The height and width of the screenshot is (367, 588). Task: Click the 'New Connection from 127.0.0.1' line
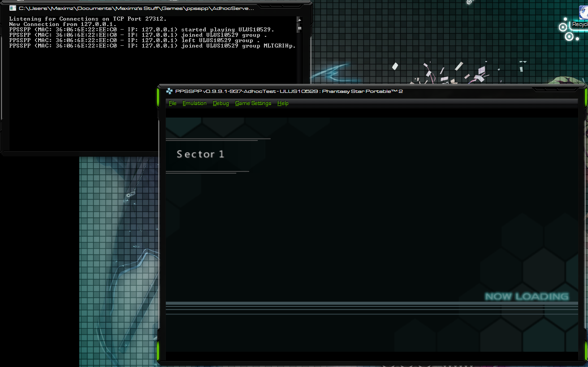pyautogui.click(x=62, y=24)
